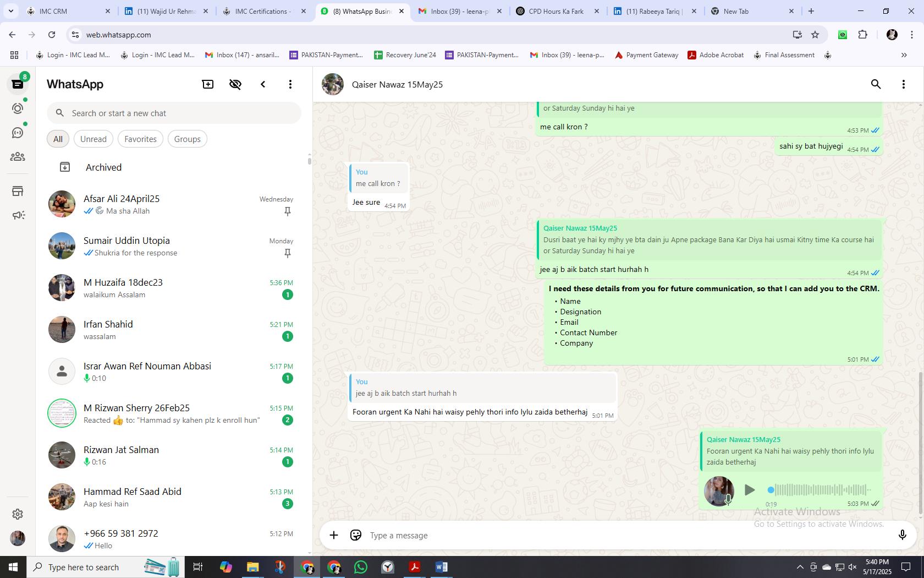Click quoted reply 'jee aj b aik batch'
Screen dimensions: 924x578
[482, 387]
